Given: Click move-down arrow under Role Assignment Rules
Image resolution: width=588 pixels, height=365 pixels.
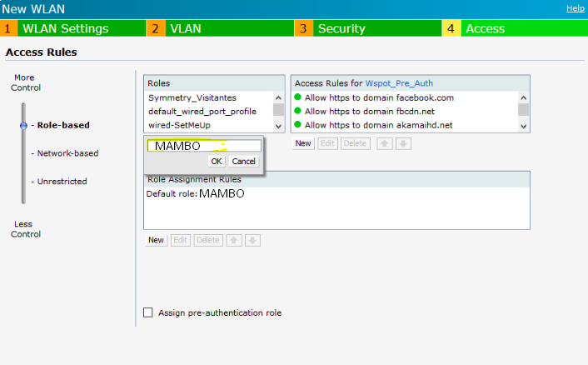Looking at the screenshot, I should (253, 240).
